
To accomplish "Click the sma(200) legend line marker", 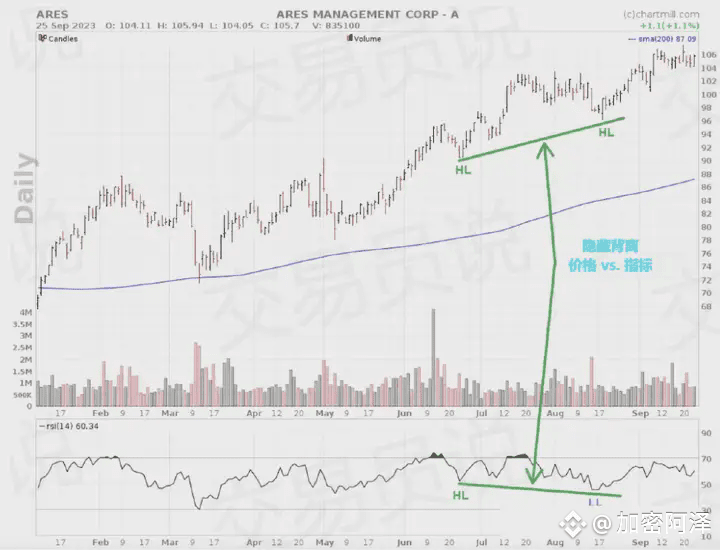I will [632, 39].
